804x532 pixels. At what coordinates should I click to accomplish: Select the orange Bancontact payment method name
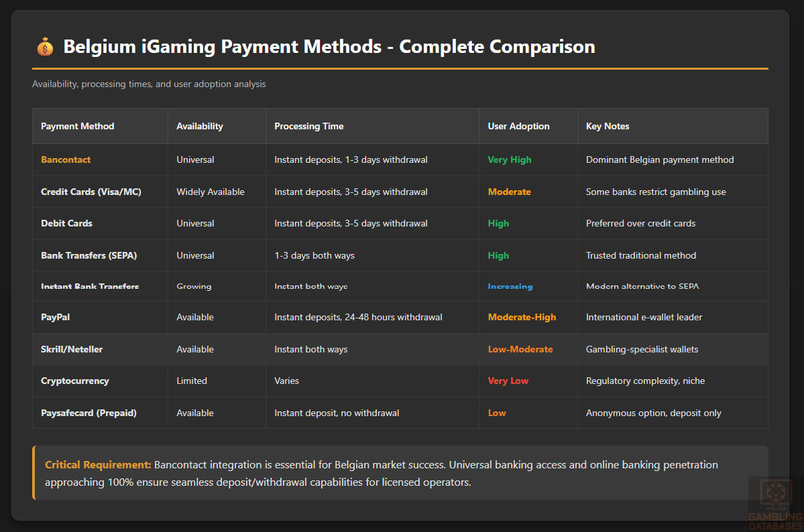point(66,159)
